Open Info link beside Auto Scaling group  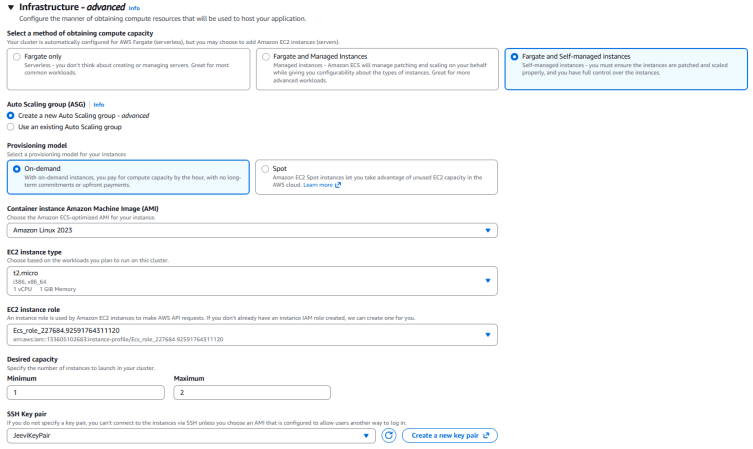[x=99, y=104]
